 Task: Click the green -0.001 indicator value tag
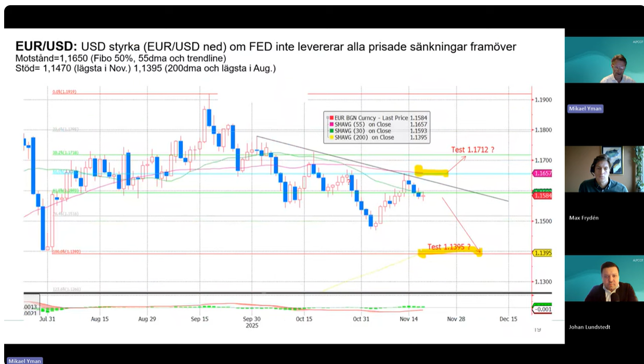point(542,309)
